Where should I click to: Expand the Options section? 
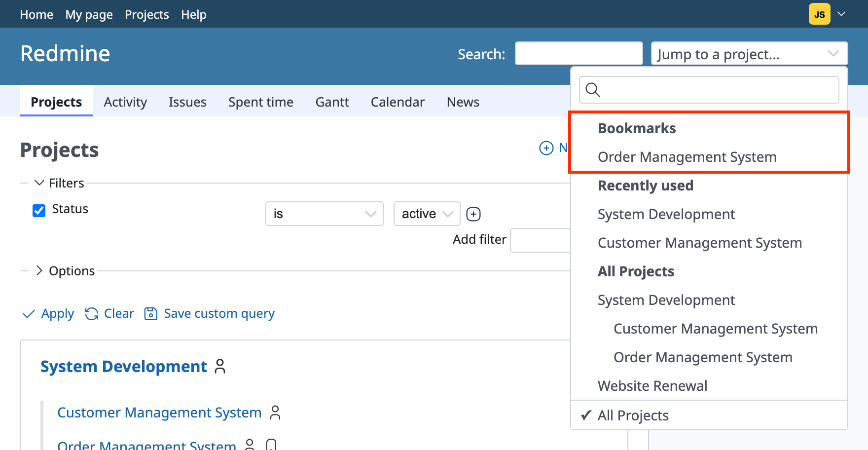65,271
